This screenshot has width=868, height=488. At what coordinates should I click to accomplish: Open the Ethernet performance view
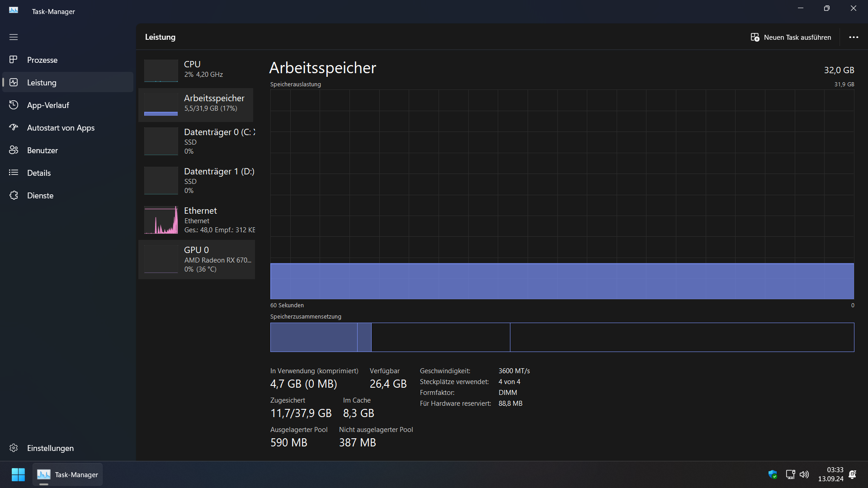tap(197, 220)
